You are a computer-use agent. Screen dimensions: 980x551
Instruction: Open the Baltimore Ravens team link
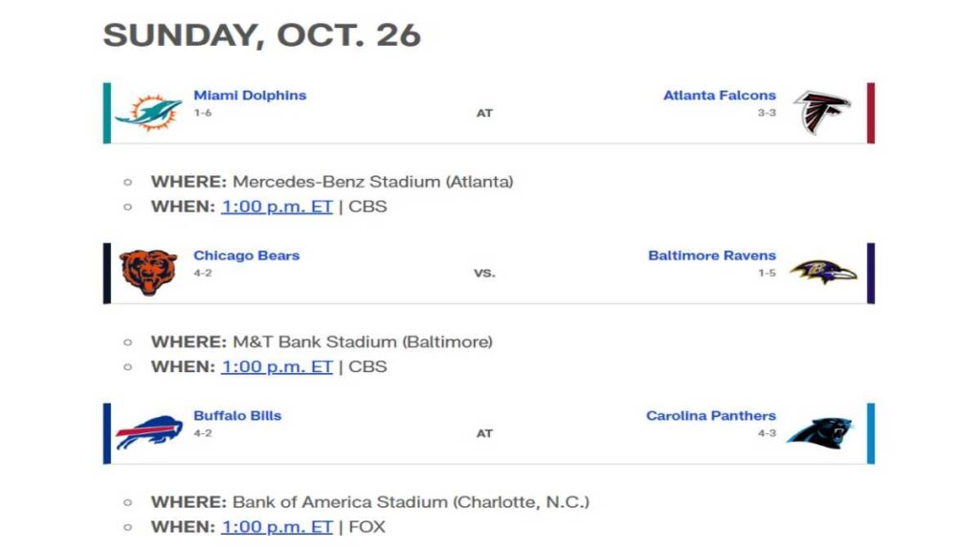coord(711,255)
